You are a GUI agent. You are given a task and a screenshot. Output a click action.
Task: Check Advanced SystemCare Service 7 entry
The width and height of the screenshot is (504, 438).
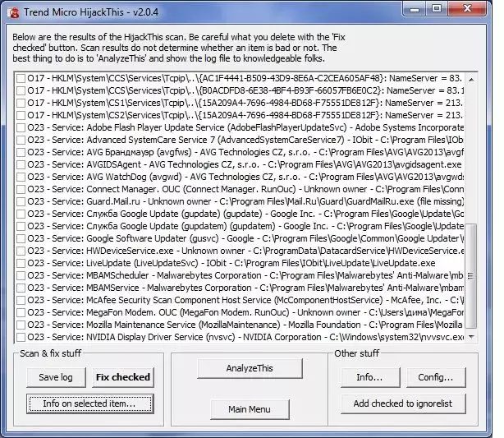tap(21, 140)
